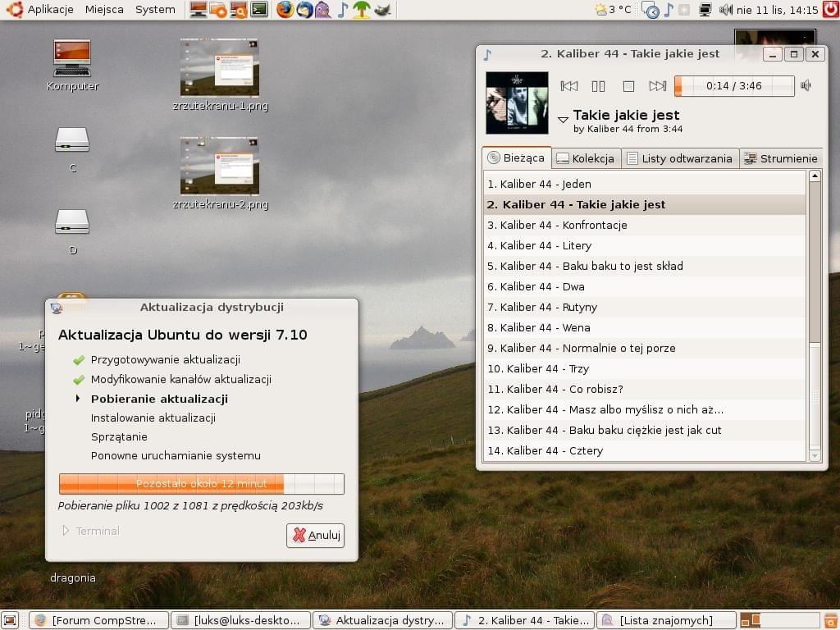Open the Listy odtwarzania tab
Screen dimensions: 840x630
(680, 158)
